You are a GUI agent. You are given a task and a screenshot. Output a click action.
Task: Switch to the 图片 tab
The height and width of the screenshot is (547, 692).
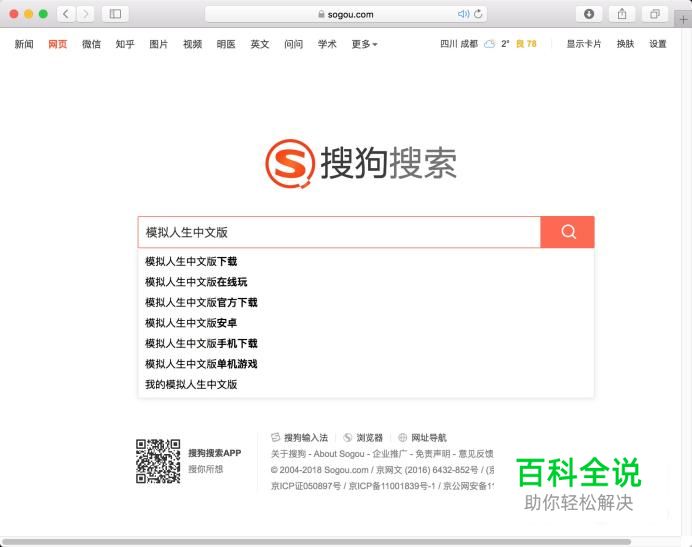158,44
